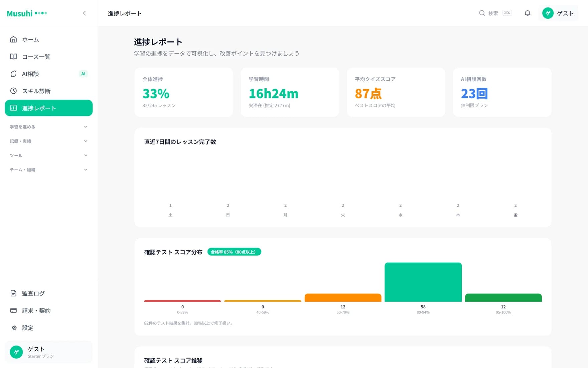
Task: Click the 無制限プラン text
Action: pos(474,105)
